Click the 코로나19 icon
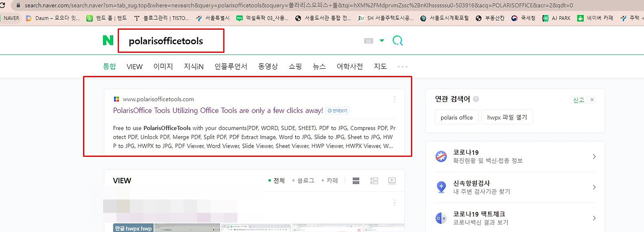 coord(441,156)
